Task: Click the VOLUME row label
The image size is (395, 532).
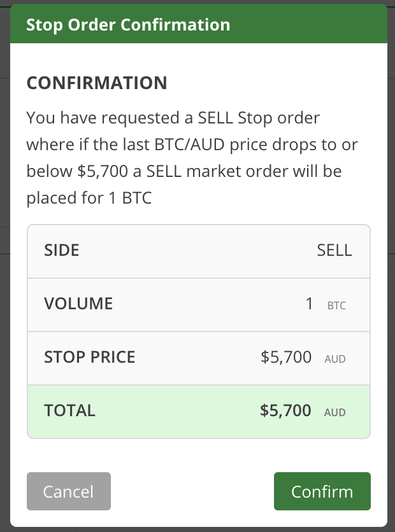Action: [78, 304]
